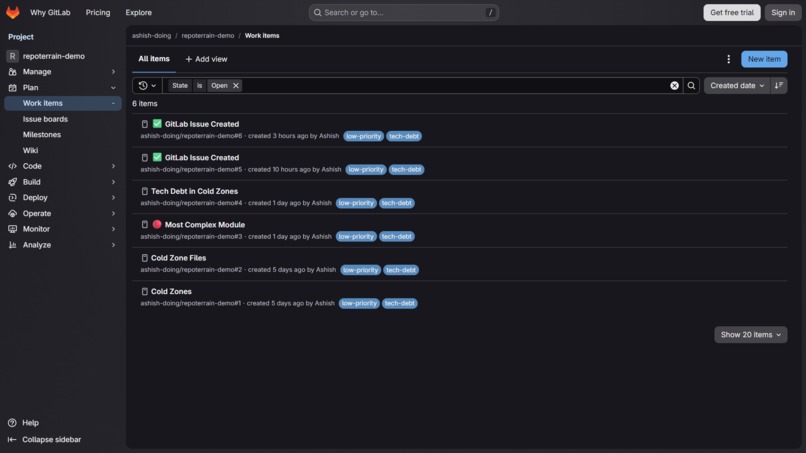806x453 pixels.
Task: Open Milestones in sidebar
Action: coord(42,135)
